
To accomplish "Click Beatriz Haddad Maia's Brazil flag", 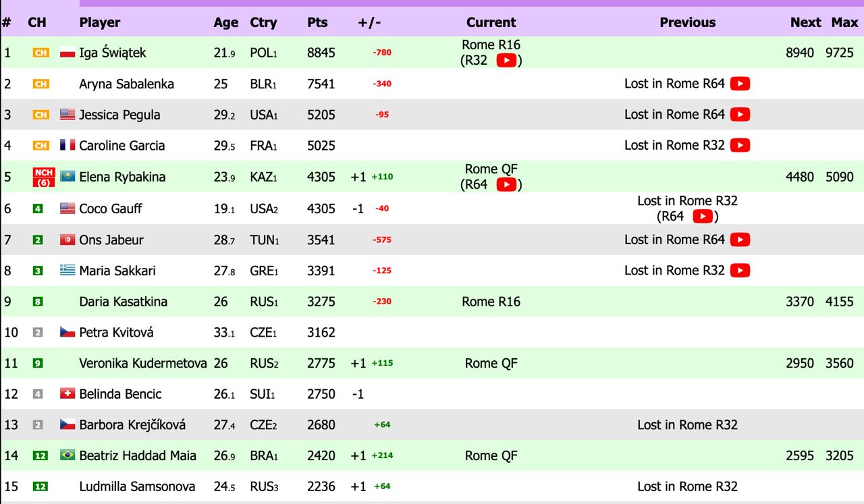I will (x=67, y=455).
